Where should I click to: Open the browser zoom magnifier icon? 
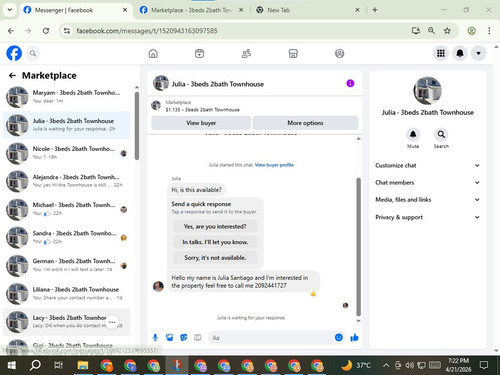pyautogui.click(x=431, y=31)
